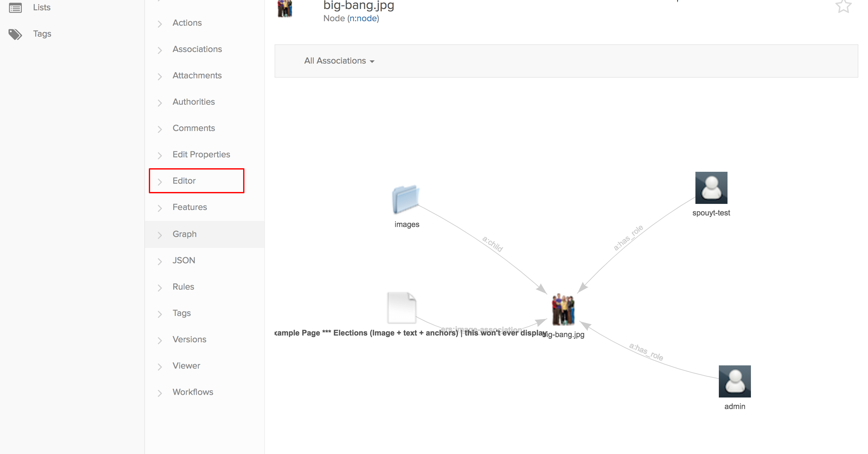Click the big-bang.jpg page title
This screenshot has height=454, width=868.
pyautogui.click(x=359, y=5)
